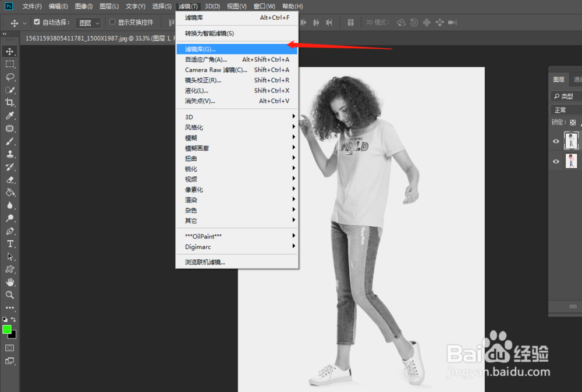Switch to the 图层 panel tab
Viewport: 582px width, 392px height.
[558, 79]
